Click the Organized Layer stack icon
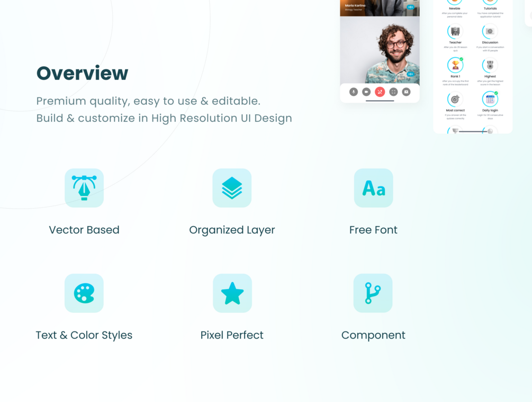Image resolution: width=532 pixels, height=402 pixels. click(x=232, y=187)
